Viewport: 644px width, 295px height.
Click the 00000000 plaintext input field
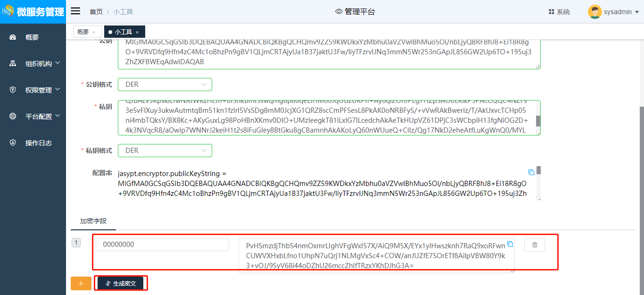[162, 244]
